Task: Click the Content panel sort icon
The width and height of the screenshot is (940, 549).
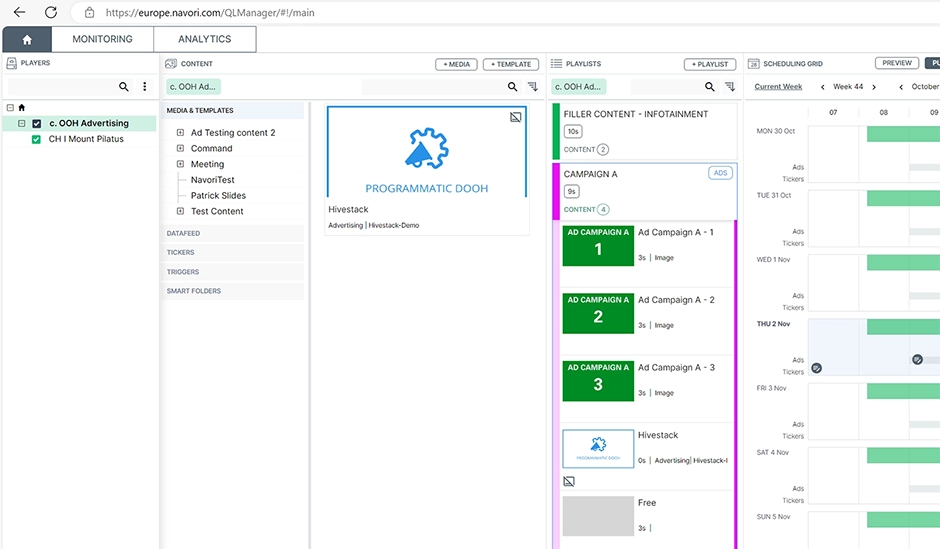Action: click(533, 87)
